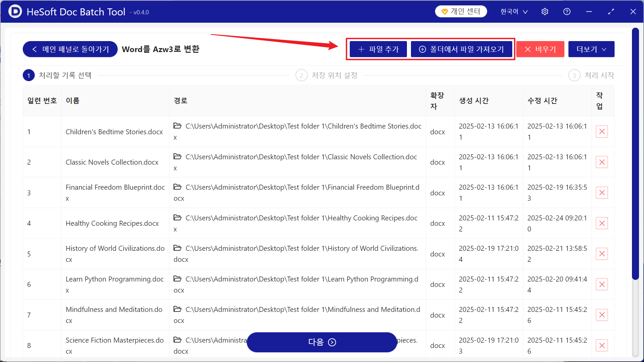Open folder icon for Financial Freedom Blueprint path
This screenshot has height=362, width=644.
[178, 187]
